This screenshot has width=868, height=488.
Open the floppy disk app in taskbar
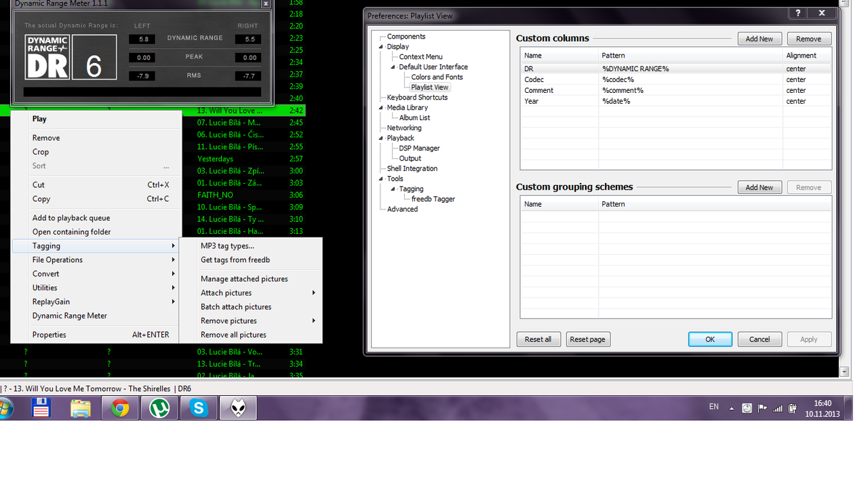[x=41, y=409]
